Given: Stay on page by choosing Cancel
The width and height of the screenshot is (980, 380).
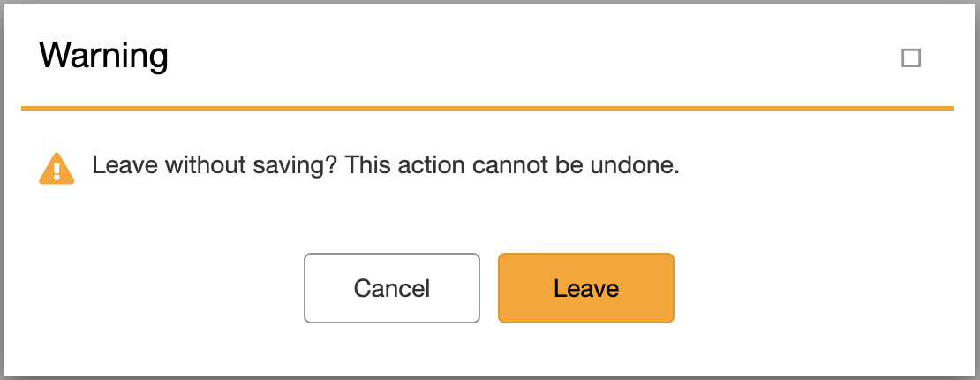Looking at the screenshot, I should pyautogui.click(x=392, y=288).
